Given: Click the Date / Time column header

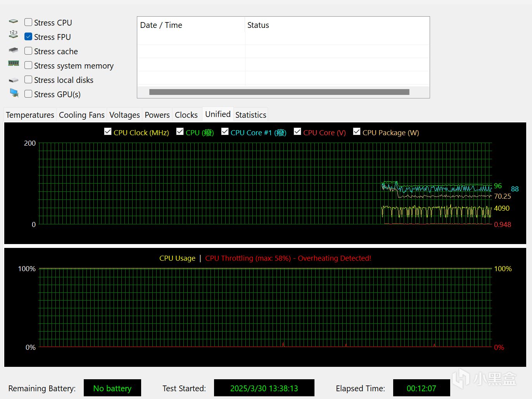Looking at the screenshot, I should [191, 25].
